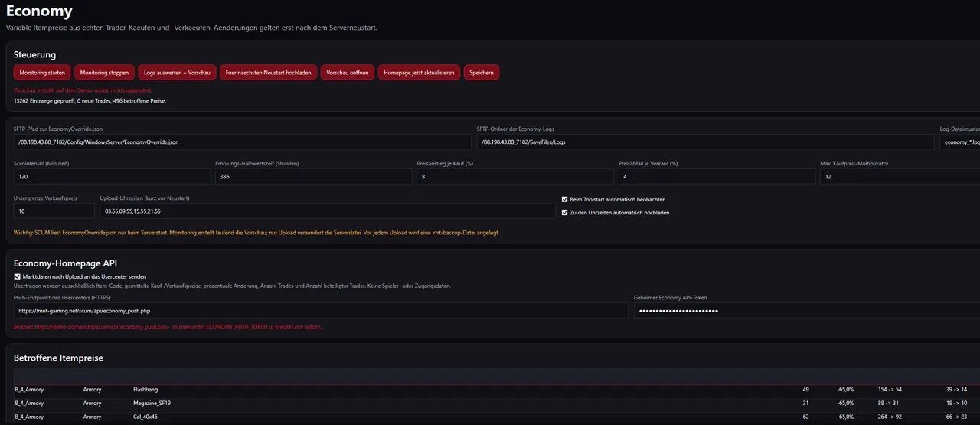This screenshot has height=425, width=980.
Task: Click the Preisanstieg je Kauf field
Action: point(515,176)
